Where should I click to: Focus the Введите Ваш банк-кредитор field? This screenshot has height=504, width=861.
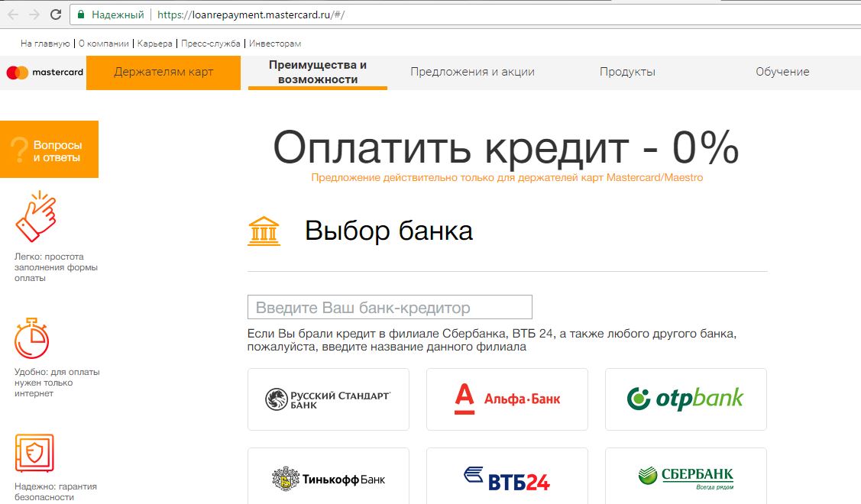tap(390, 307)
